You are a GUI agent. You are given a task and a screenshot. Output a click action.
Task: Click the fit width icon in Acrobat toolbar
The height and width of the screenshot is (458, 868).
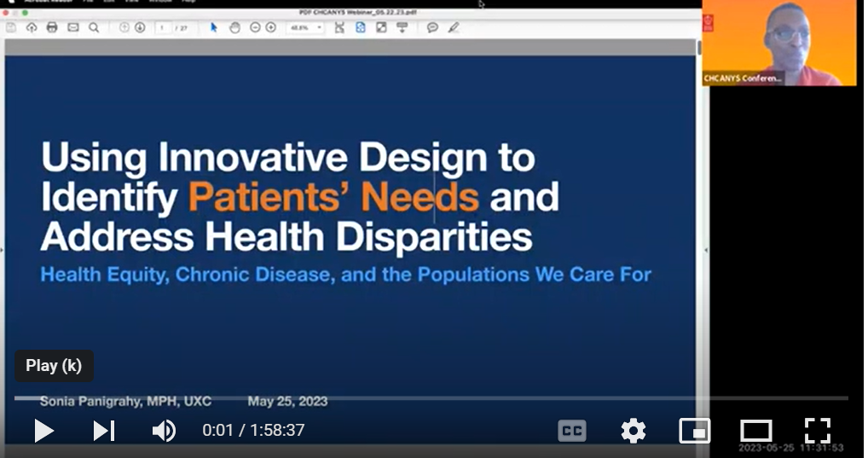[x=339, y=27]
